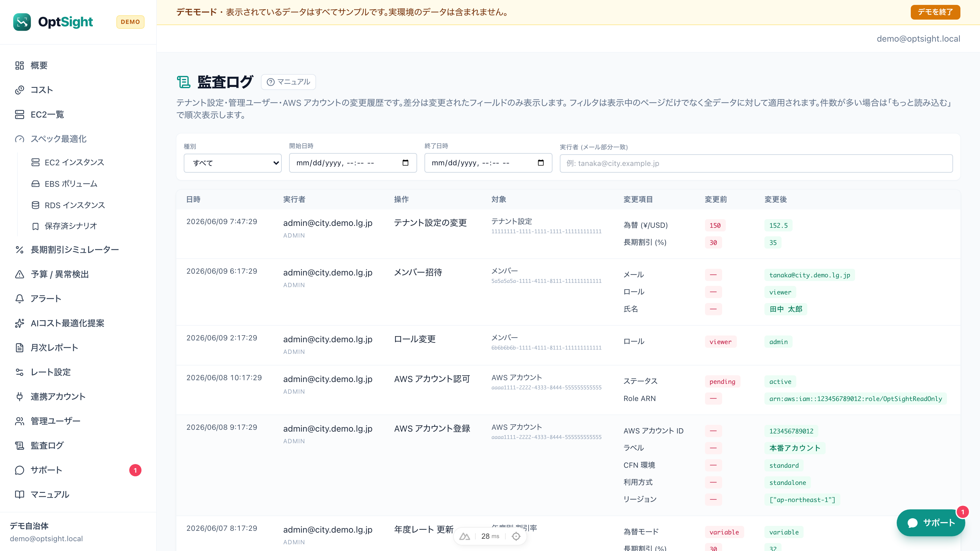Image resolution: width=980 pixels, height=551 pixels.
Task: Click the ["ap-northeast-1"] region value
Action: point(802,500)
